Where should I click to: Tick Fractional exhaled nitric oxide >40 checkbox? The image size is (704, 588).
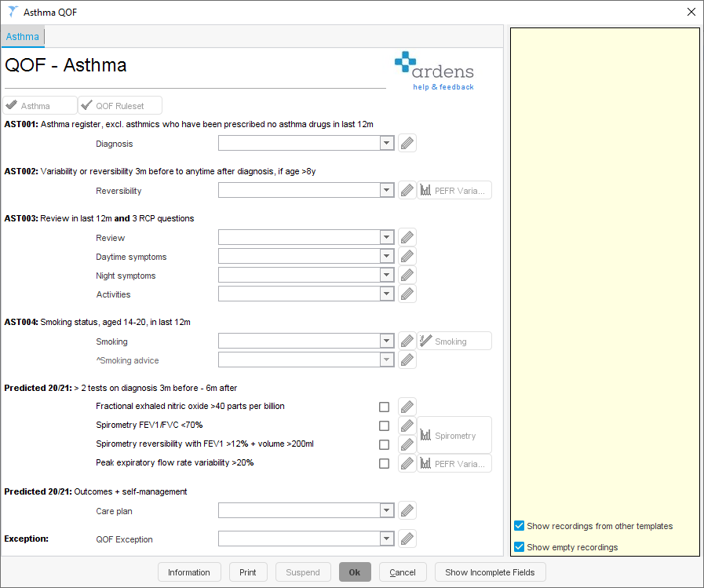click(384, 407)
